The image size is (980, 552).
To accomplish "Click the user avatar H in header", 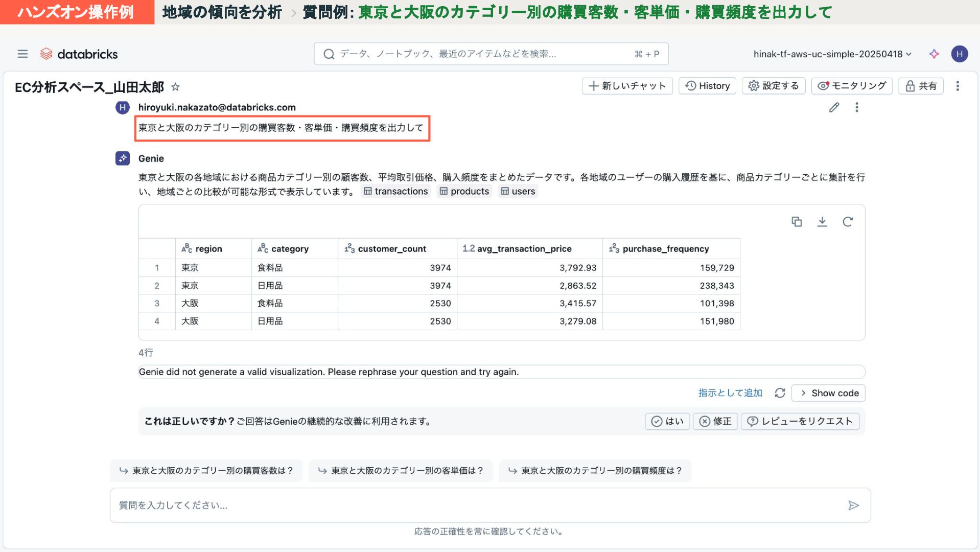I will (x=959, y=54).
